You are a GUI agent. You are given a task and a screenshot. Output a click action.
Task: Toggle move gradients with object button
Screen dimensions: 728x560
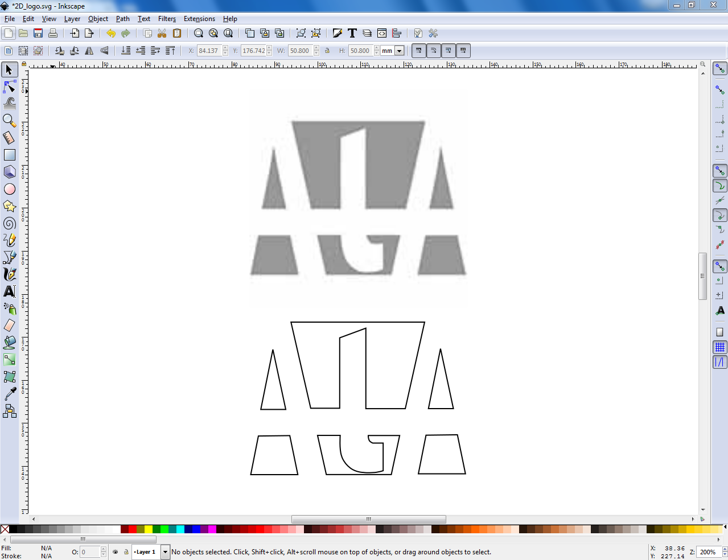coord(449,51)
